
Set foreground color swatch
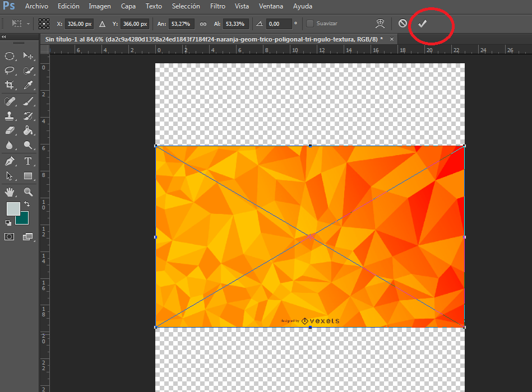pos(13,209)
